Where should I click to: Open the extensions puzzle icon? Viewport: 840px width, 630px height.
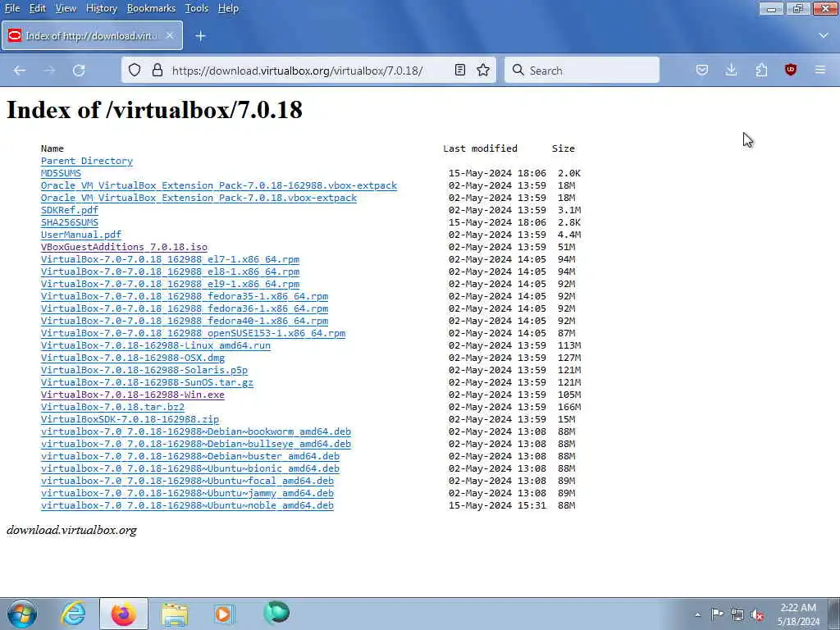pos(761,71)
